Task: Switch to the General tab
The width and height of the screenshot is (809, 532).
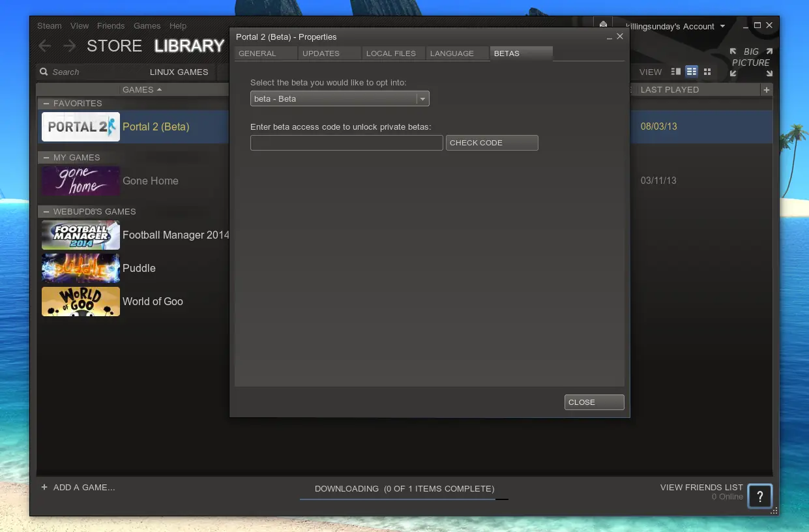Action: pyautogui.click(x=266, y=53)
